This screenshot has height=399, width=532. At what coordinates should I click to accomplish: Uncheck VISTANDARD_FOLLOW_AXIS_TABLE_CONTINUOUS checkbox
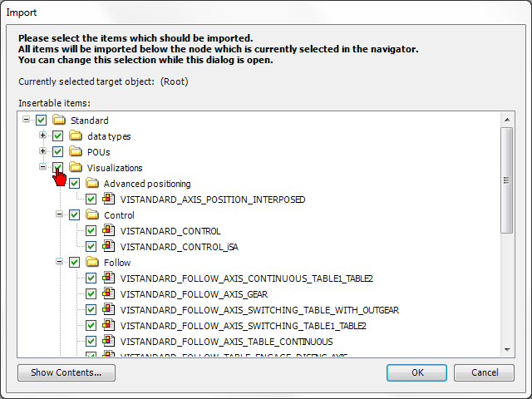pos(91,342)
